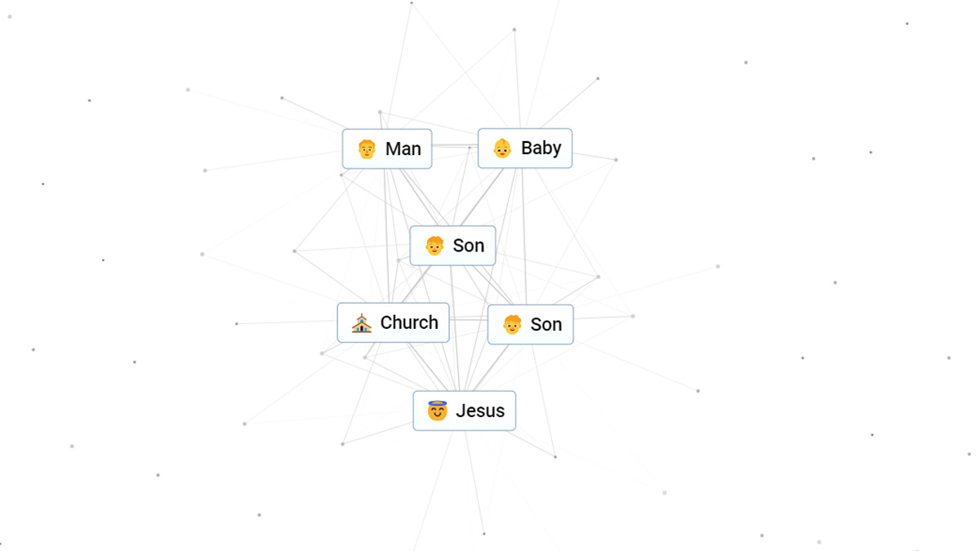
Task: Click the man face emoji icon
Action: [367, 149]
